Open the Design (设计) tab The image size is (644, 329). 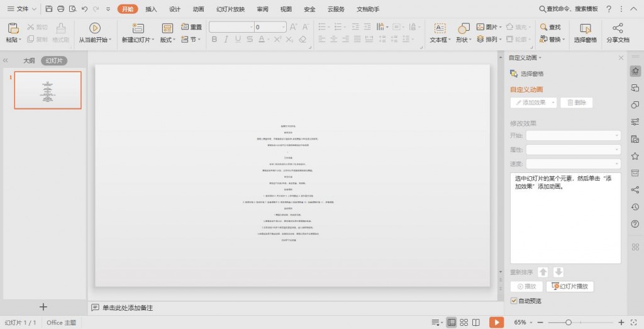coord(175,9)
